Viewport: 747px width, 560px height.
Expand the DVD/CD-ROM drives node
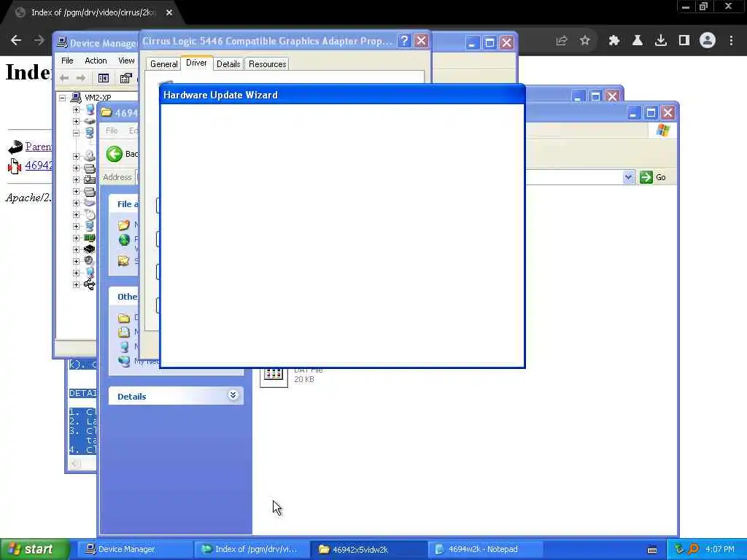coord(76,156)
